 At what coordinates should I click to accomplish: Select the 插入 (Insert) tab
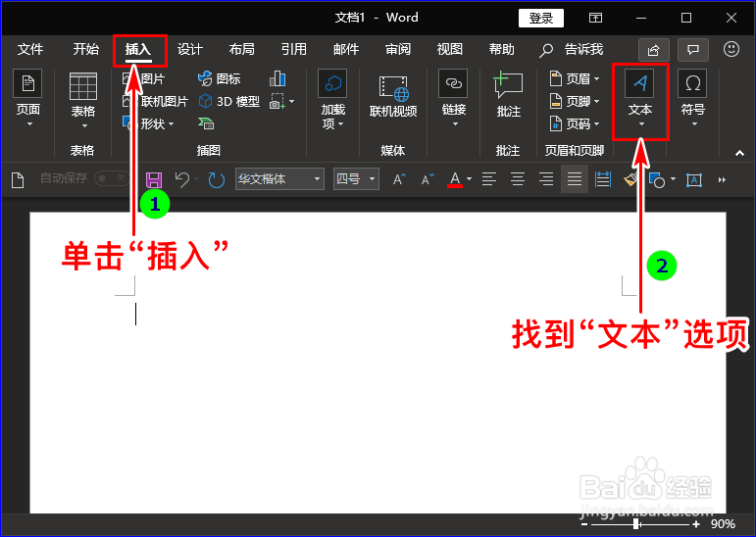pyautogui.click(x=138, y=49)
